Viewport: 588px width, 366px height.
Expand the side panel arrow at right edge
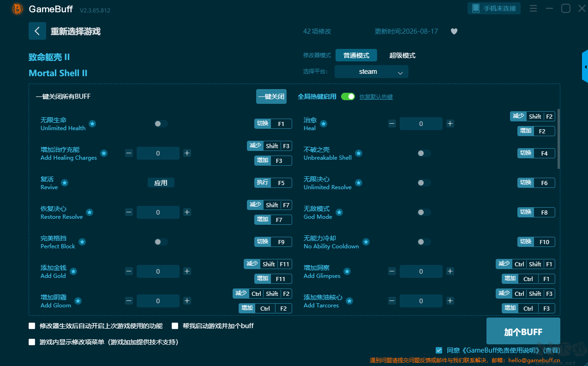585,67
